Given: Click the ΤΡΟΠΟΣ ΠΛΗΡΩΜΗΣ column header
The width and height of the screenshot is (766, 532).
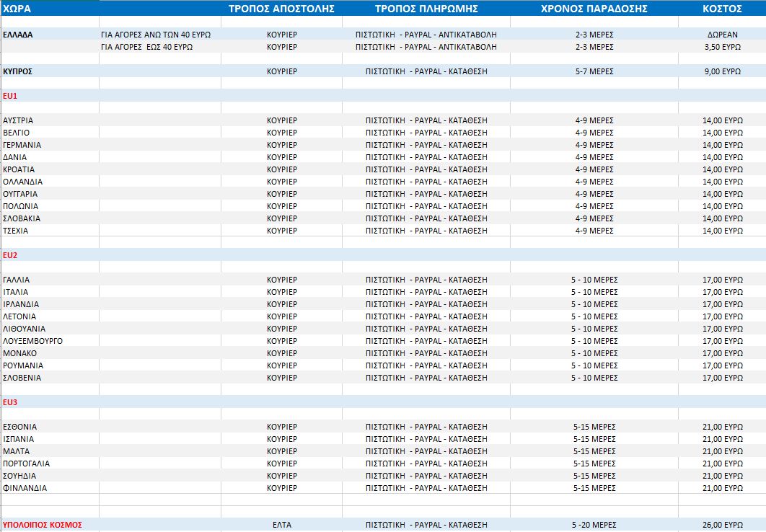Looking at the screenshot, I should click(x=426, y=9).
